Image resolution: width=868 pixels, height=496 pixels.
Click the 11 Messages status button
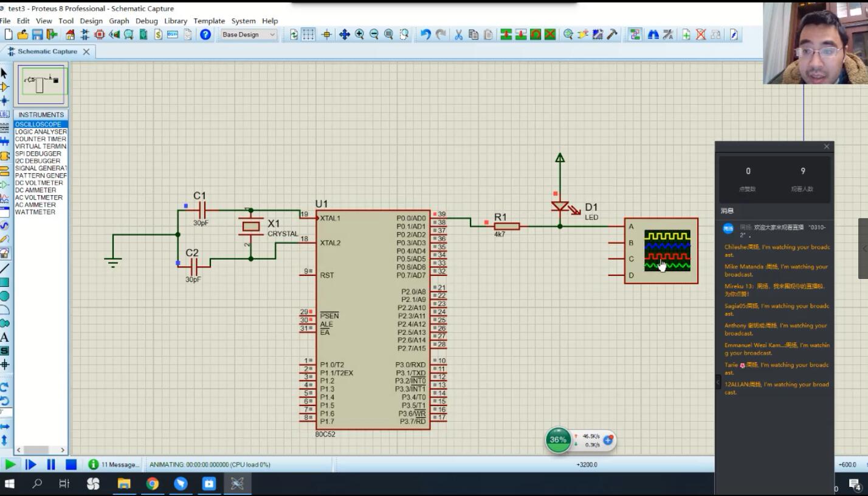point(114,464)
